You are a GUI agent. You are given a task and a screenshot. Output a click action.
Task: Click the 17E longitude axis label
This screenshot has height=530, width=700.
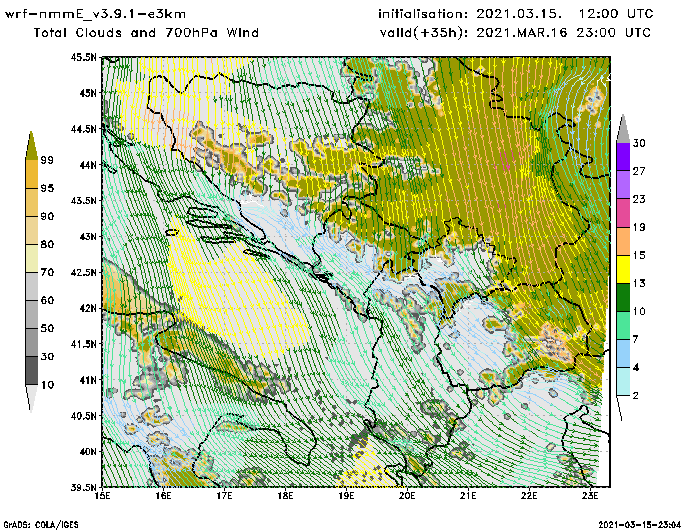tap(225, 496)
